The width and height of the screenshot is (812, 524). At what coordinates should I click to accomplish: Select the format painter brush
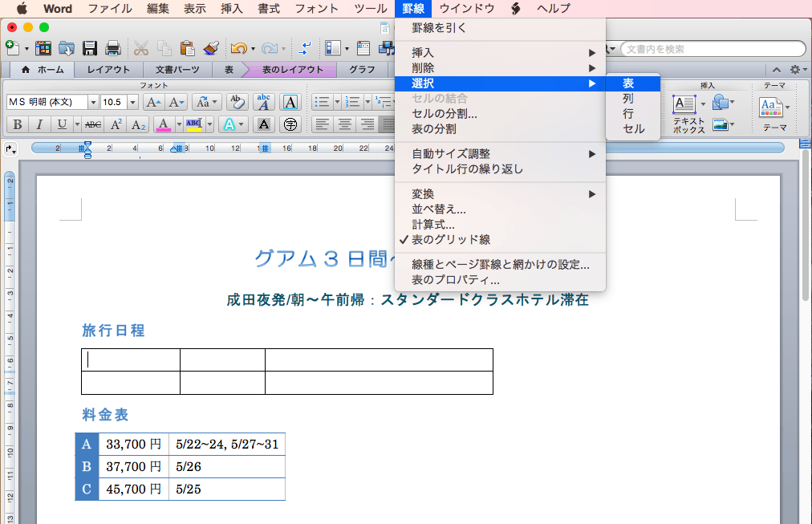click(x=211, y=49)
